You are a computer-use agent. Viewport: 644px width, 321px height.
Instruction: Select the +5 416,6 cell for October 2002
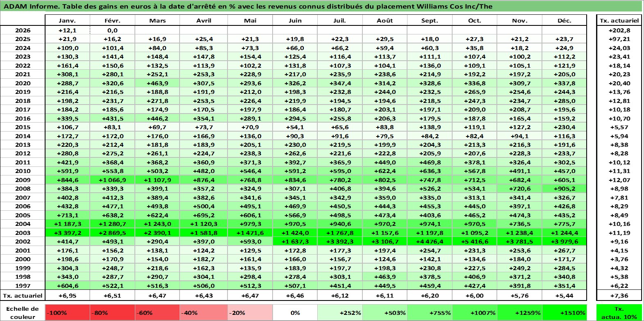474,241
